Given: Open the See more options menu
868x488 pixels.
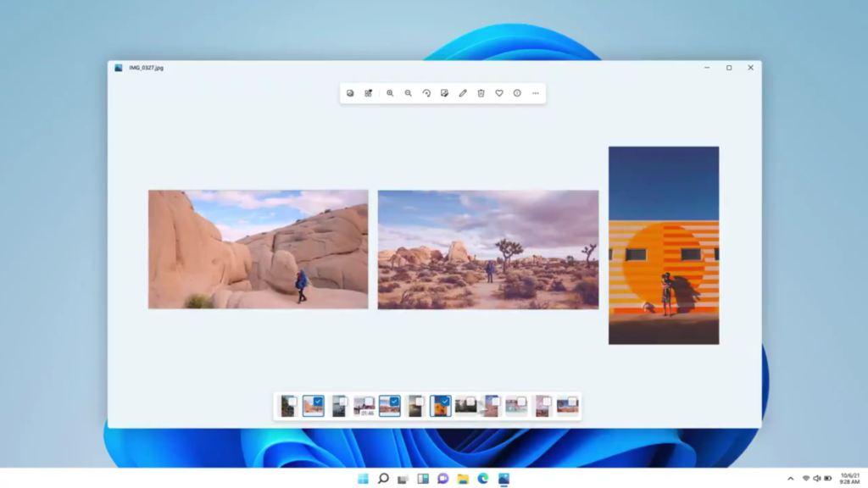Looking at the screenshot, I should pyautogui.click(x=535, y=93).
